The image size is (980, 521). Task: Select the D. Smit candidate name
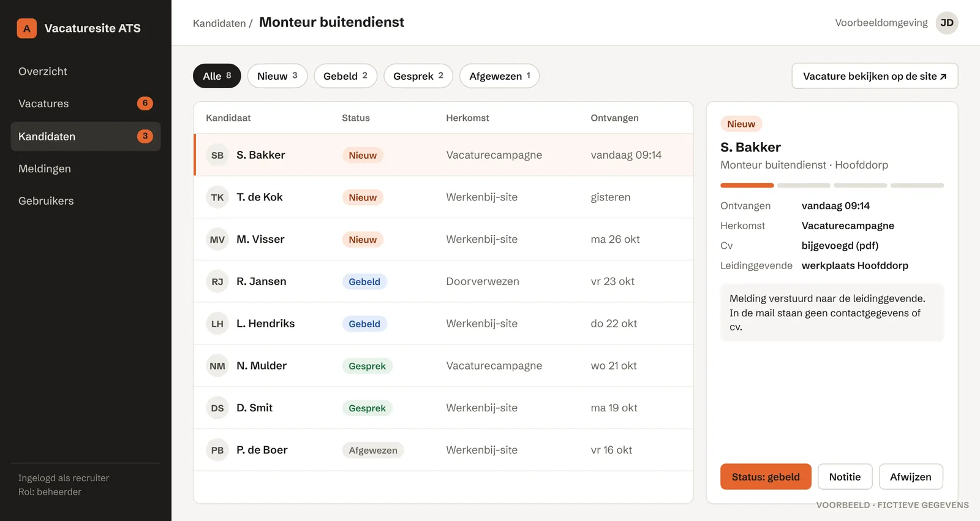point(255,408)
